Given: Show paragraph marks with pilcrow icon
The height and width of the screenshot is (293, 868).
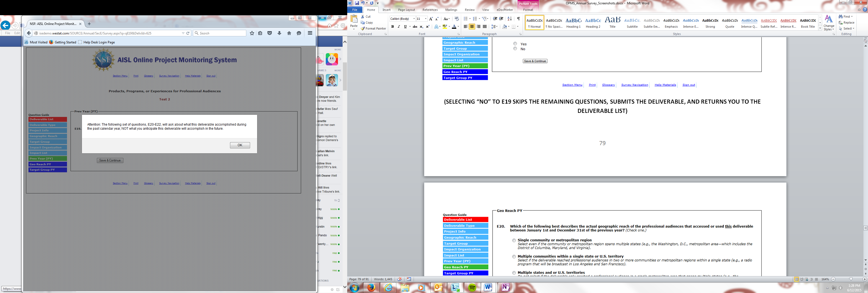Looking at the screenshot, I should (x=518, y=19).
